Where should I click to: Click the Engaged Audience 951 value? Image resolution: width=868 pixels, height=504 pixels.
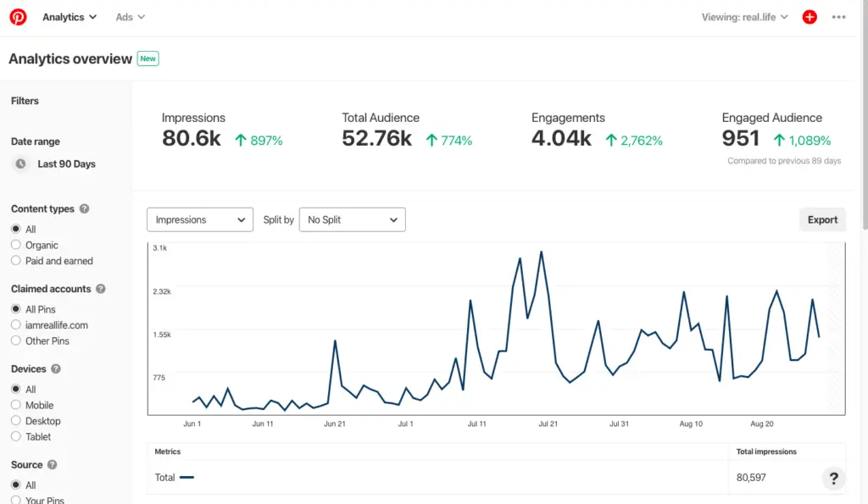click(741, 138)
